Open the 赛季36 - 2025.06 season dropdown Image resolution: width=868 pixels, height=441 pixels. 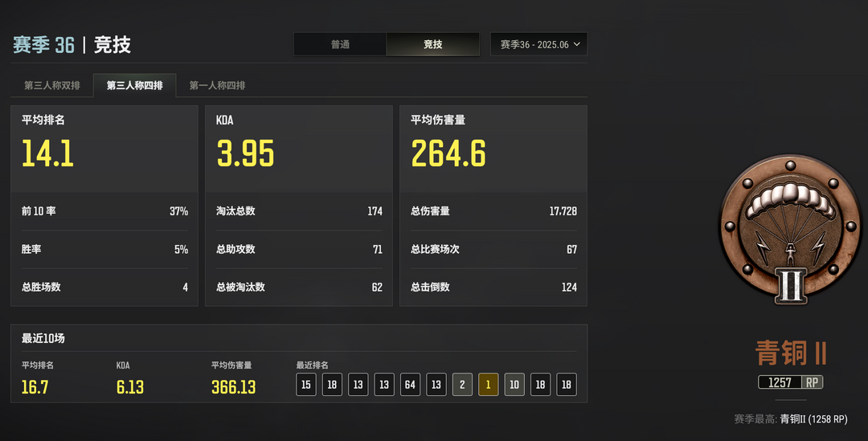538,44
